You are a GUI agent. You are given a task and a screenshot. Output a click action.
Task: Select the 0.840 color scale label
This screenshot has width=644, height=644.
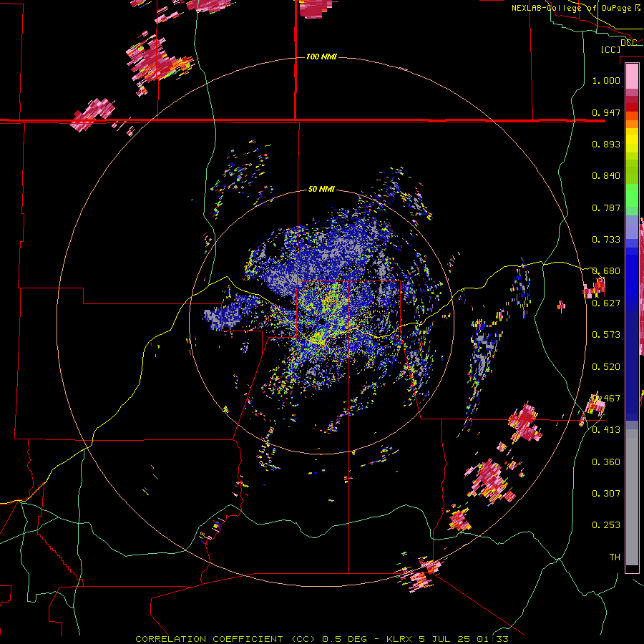tap(606, 176)
